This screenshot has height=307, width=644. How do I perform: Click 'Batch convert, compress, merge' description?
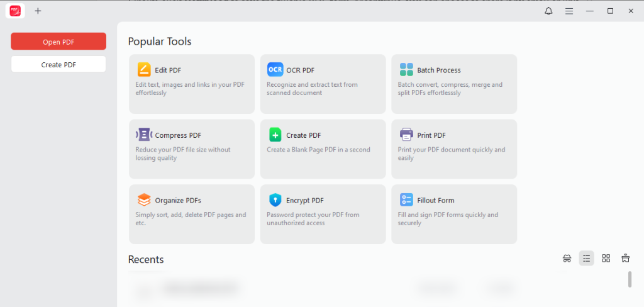[450, 89]
